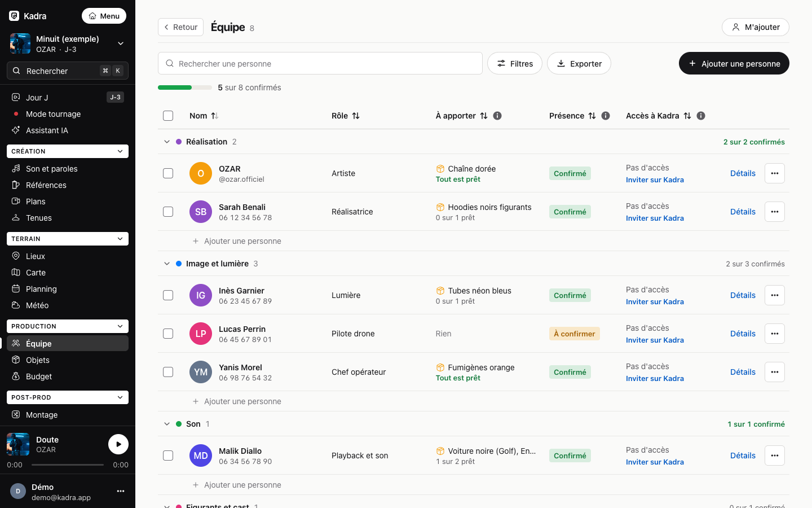
Task: Open Jour J from sidebar
Action: coord(68,97)
